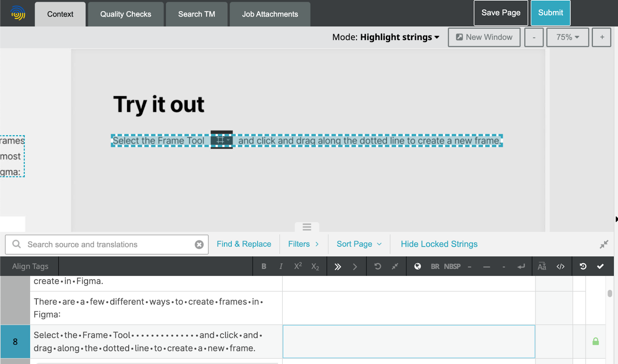618x364 pixels.
Task: Hide Locked Strings in the string list
Action: pos(439,244)
